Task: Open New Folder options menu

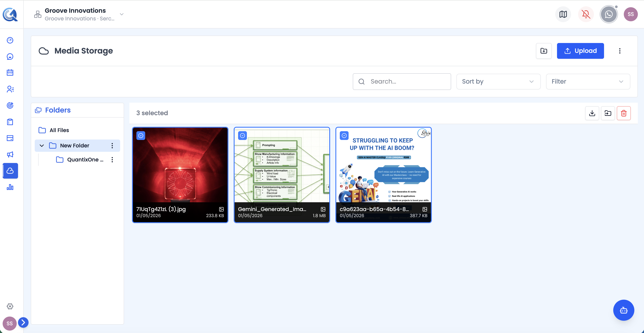Action: point(112,145)
